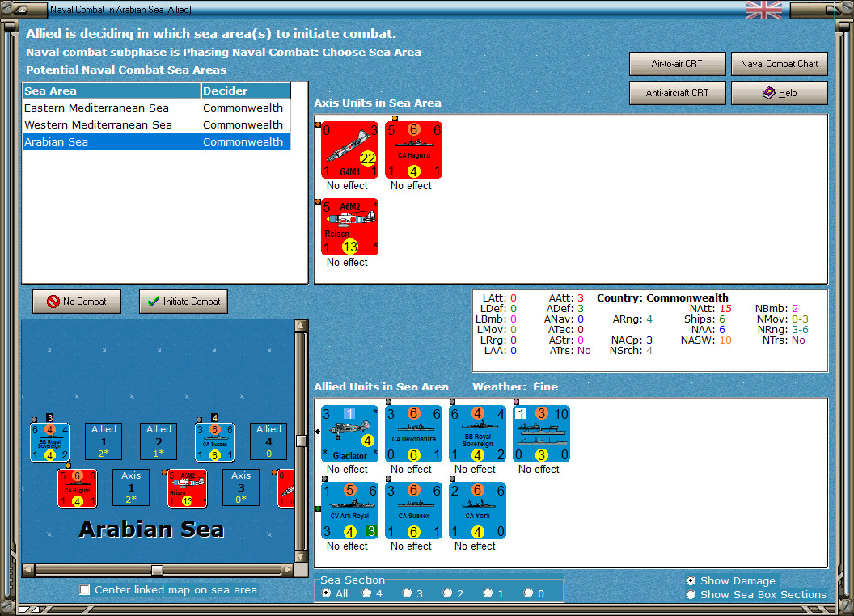Image resolution: width=854 pixels, height=616 pixels.
Task: Open the Help button
Action: pyautogui.click(x=779, y=93)
